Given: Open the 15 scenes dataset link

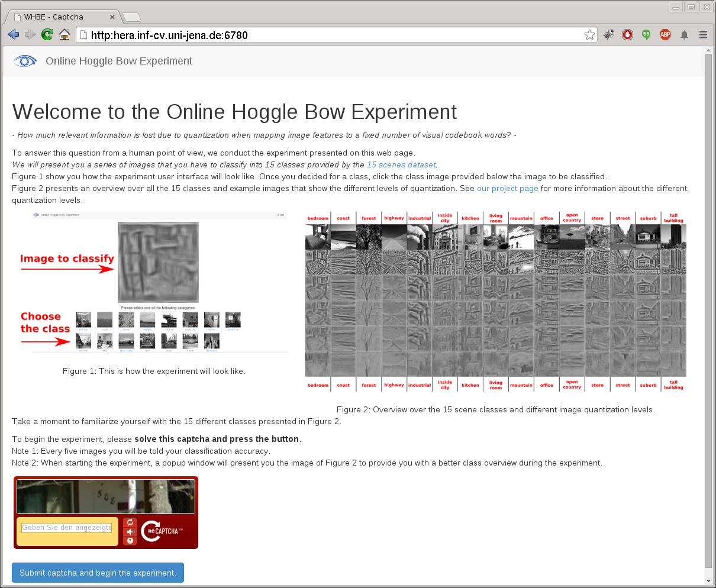Looking at the screenshot, I should tap(401, 164).
